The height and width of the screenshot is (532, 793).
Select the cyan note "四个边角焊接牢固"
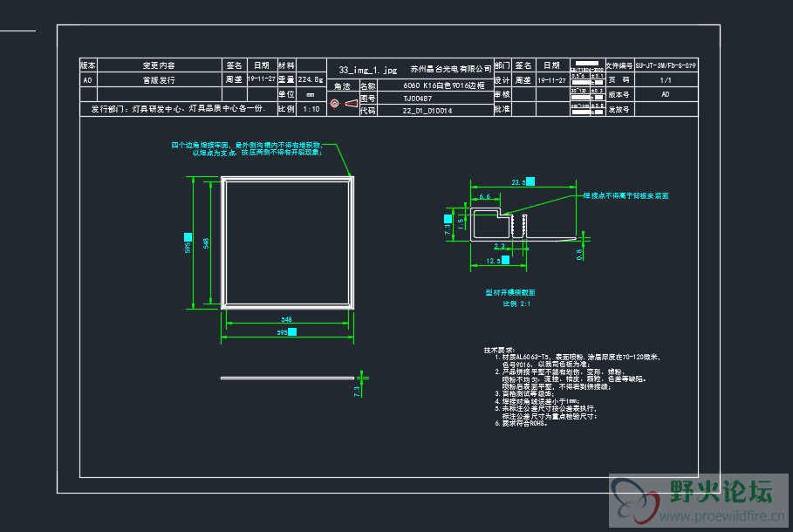coord(246,145)
